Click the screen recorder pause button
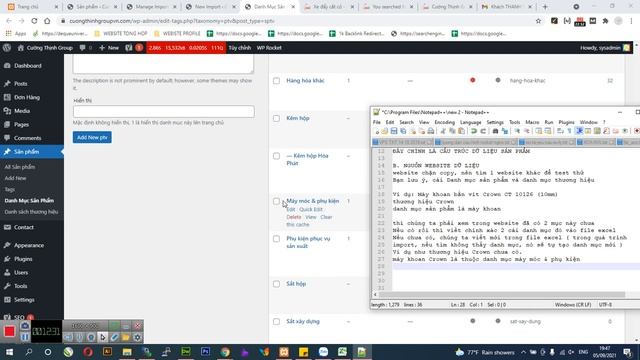640x360 pixels. pyautogui.click(x=25, y=337)
